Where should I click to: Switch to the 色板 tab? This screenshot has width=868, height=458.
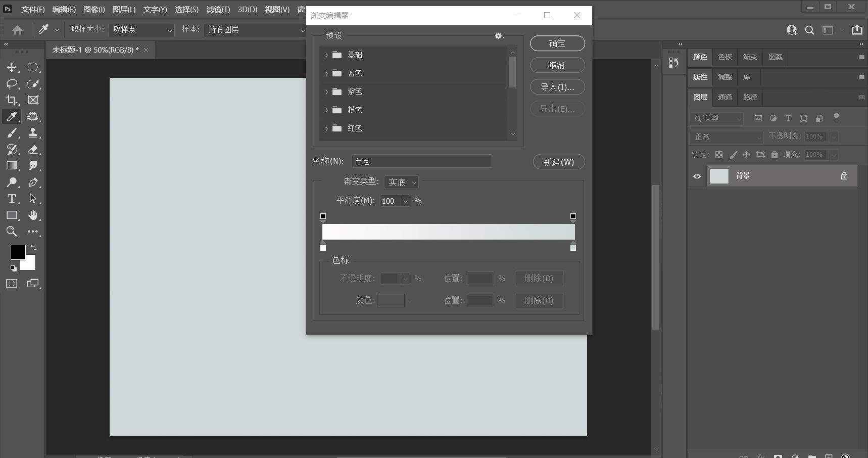pyautogui.click(x=725, y=57)
